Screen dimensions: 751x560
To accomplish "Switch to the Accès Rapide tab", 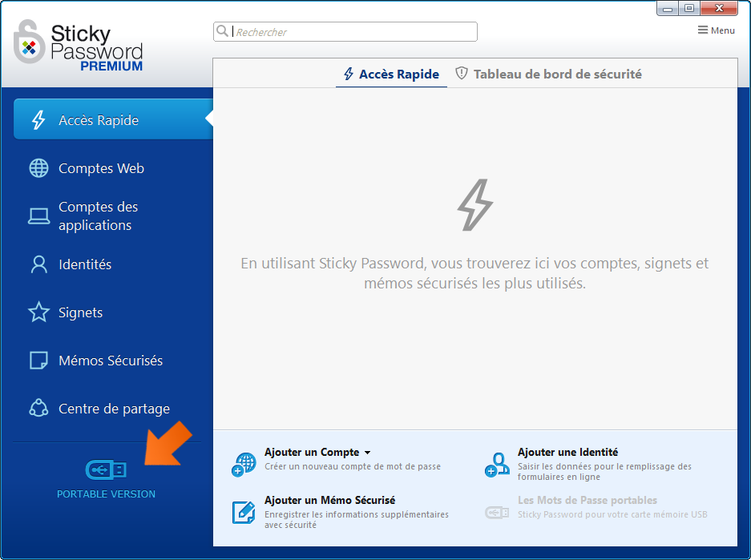I will point(391,74).
